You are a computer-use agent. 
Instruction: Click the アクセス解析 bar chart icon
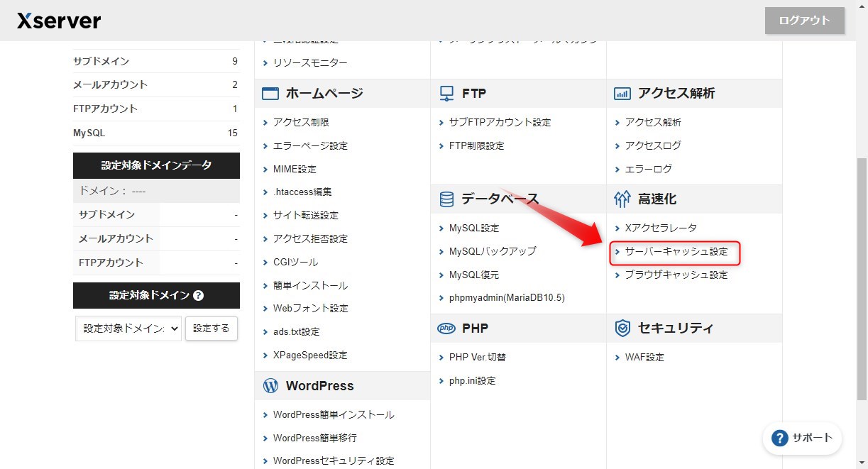[621, 92]
